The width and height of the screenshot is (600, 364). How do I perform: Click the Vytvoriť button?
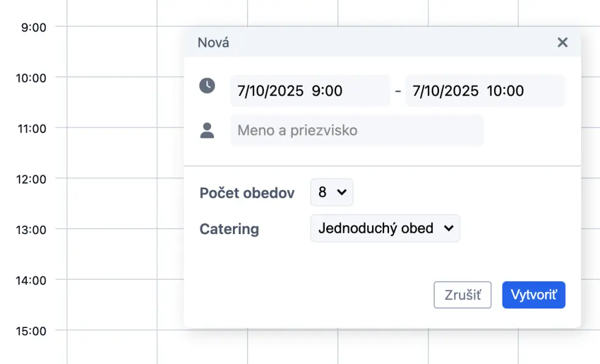pyautogui.click(x=534, y=294)
